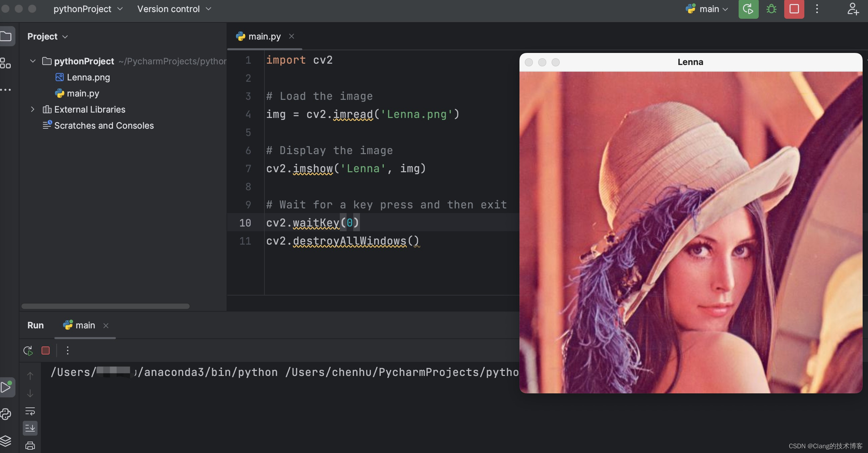Open the Services layers sidebar icon
This screenshot has width=868, height=453.
click(x=6, y=441)
